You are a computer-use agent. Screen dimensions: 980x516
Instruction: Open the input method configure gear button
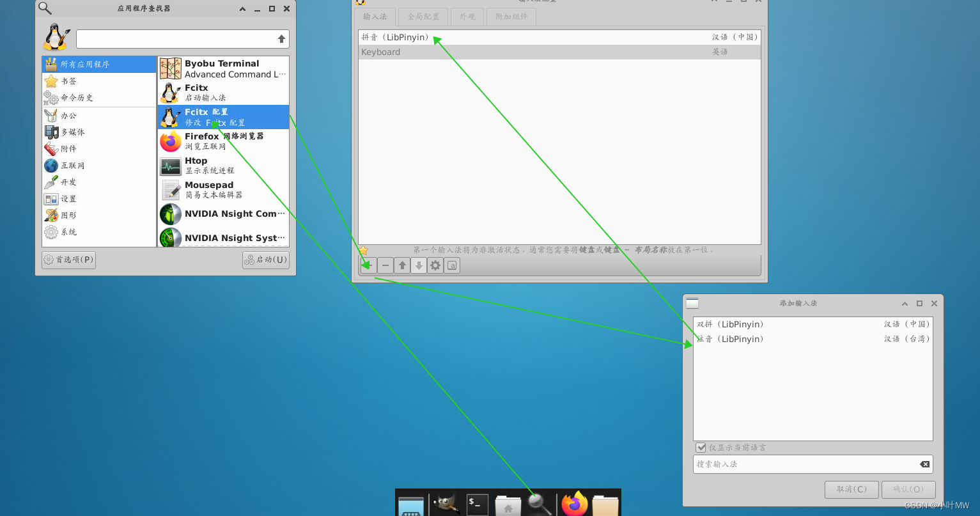click(x=435, y=265)
